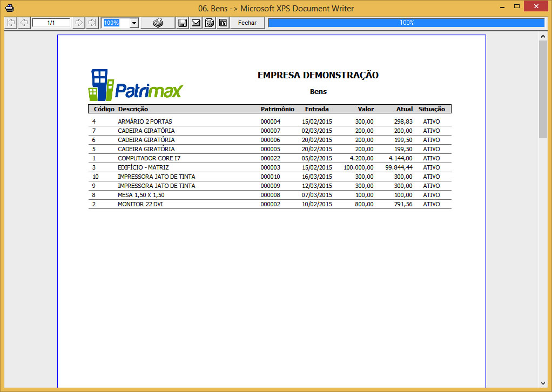Image resolution: width=552 pixels, height=392 pixels.
Task: Click MONITOR 22 DVI description
Action: (140, 204)
